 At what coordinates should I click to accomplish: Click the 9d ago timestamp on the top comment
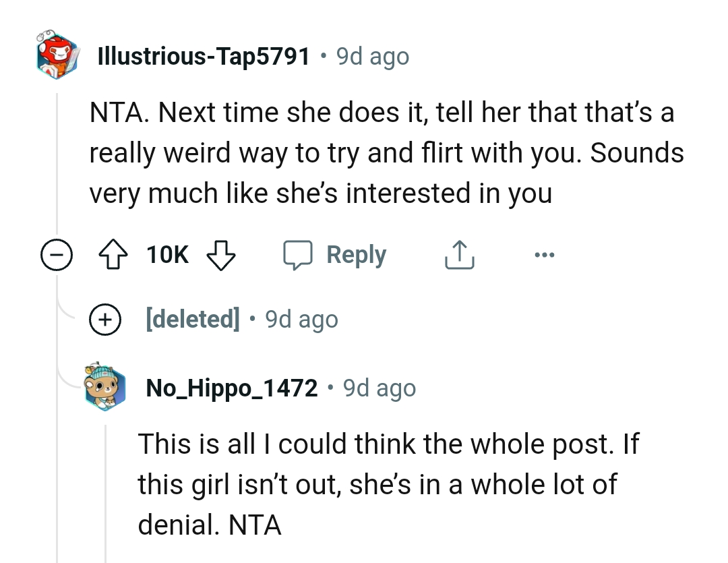371,56
